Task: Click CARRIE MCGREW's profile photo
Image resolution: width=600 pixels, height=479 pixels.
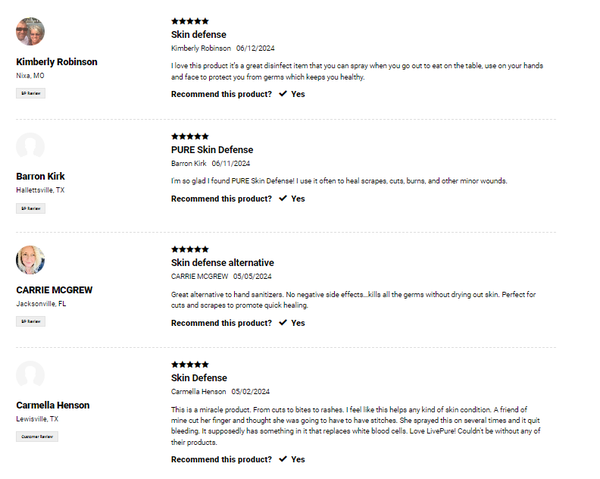Action: point(31,260)
